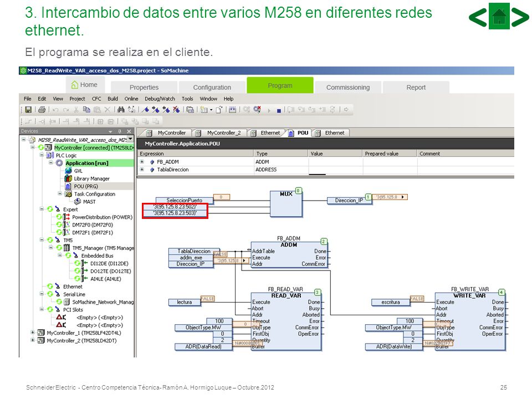Click the Expression column header

point(196,154)
